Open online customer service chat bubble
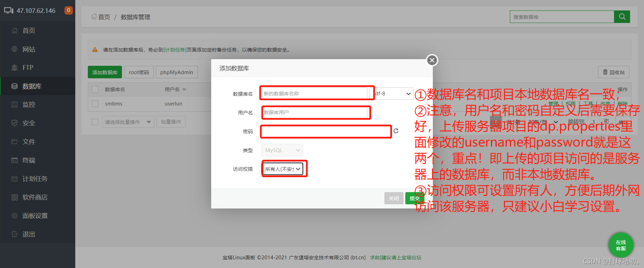Screen dimensions: 644x268 click(x=621, y=245)
